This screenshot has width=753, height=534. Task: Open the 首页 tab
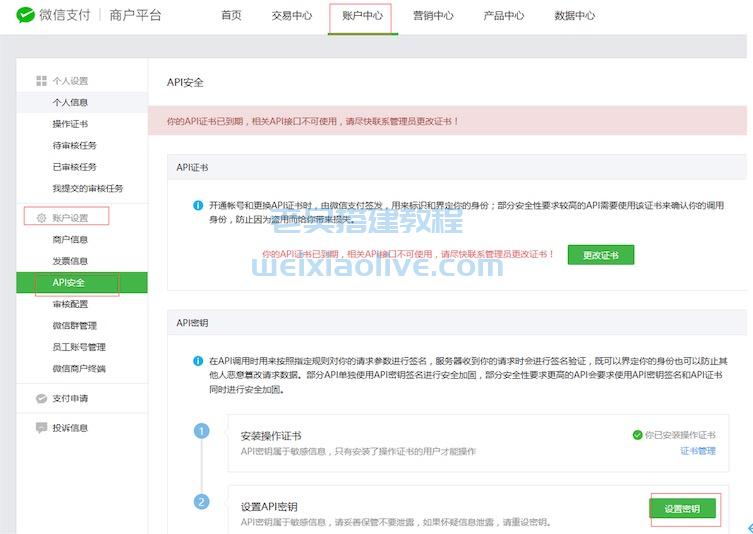pos(231,15)
